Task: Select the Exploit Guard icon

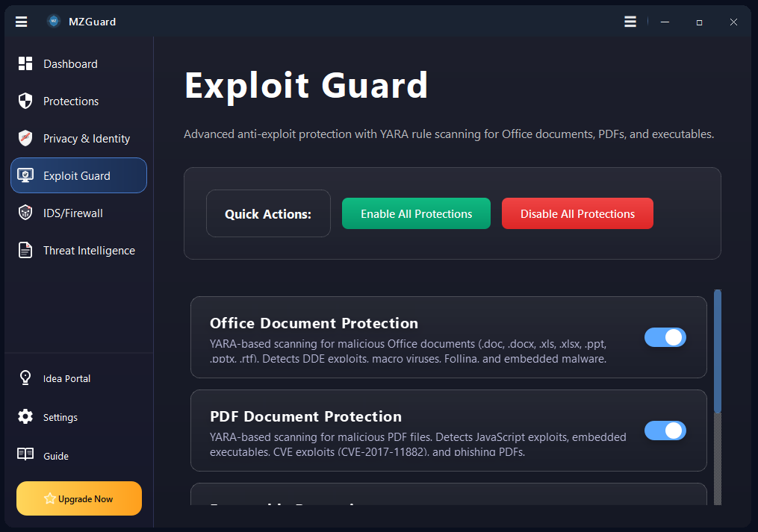Action: [x=25, y=175]
